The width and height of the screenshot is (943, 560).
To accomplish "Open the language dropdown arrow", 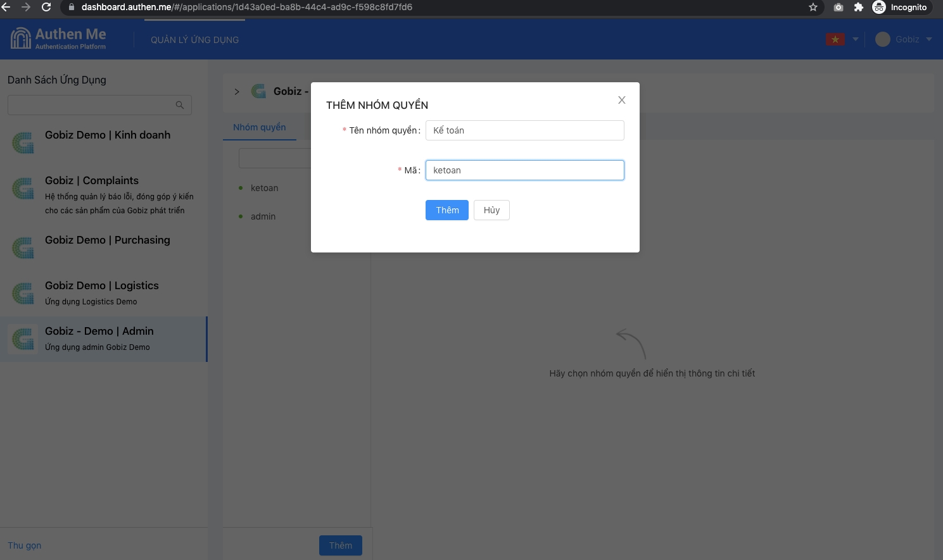I will tap(856, 39).
